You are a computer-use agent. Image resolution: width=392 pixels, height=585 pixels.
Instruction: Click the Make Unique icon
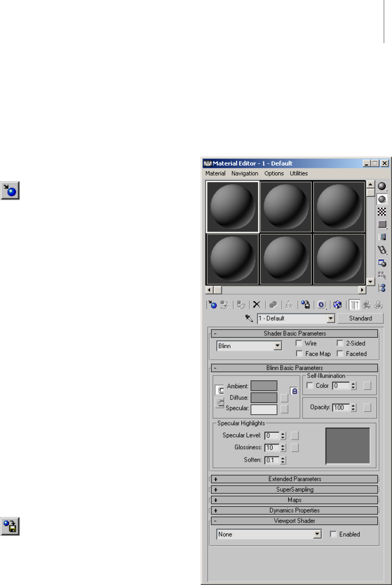click(x=289, y=305)
